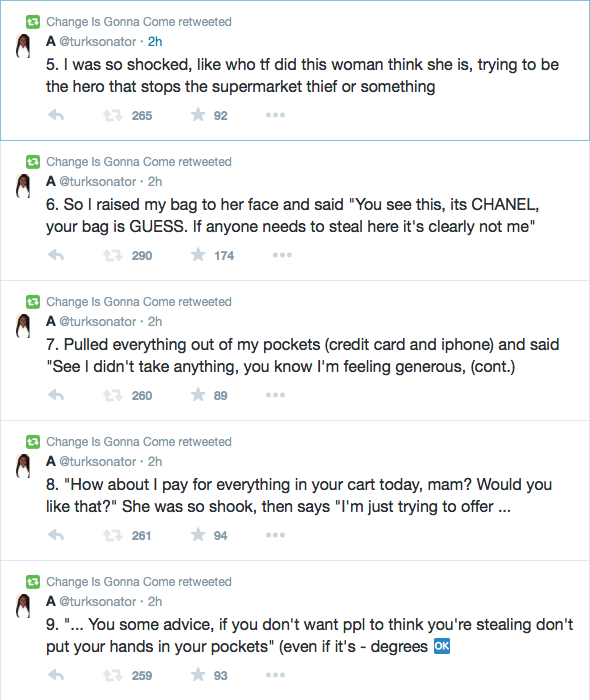
Task: Favorite tweet 6 with 174 stars
Action: [198, 254]
